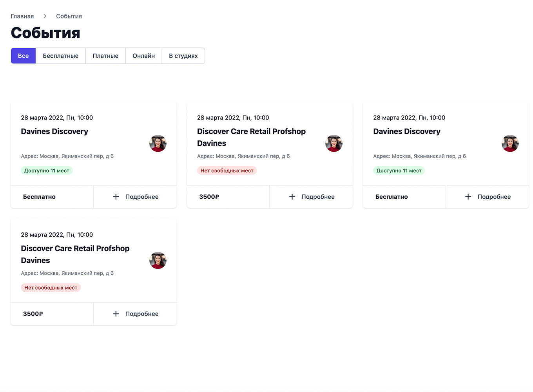Click the plus icon in the first Davines Discovery card
The image size is (533, 392).
pos(116,197)
